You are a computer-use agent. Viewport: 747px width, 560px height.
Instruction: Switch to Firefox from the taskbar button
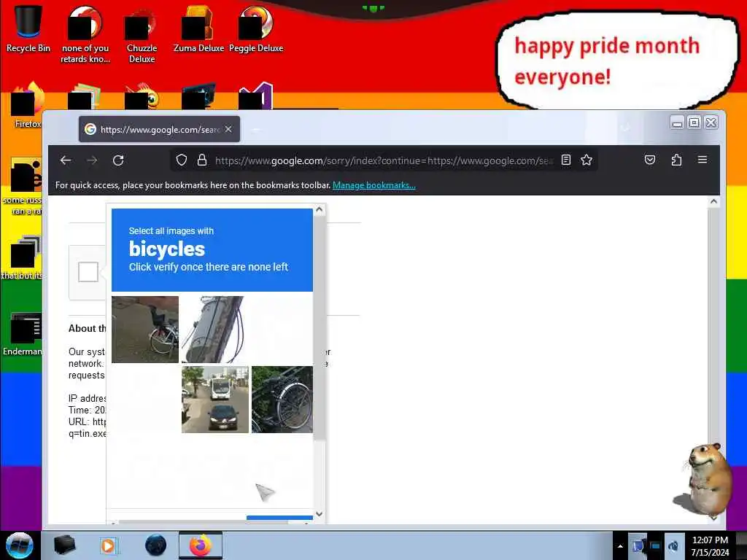tap(201, 545)
